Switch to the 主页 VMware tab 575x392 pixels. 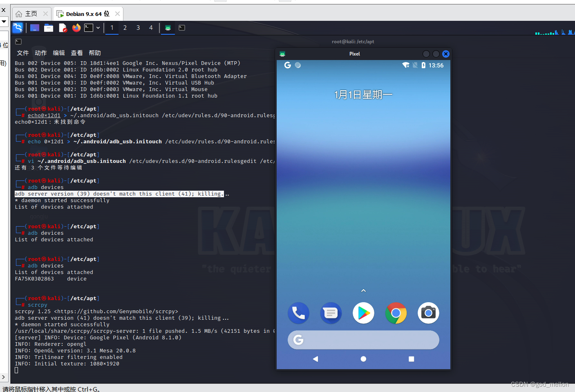tap(31, 14)
